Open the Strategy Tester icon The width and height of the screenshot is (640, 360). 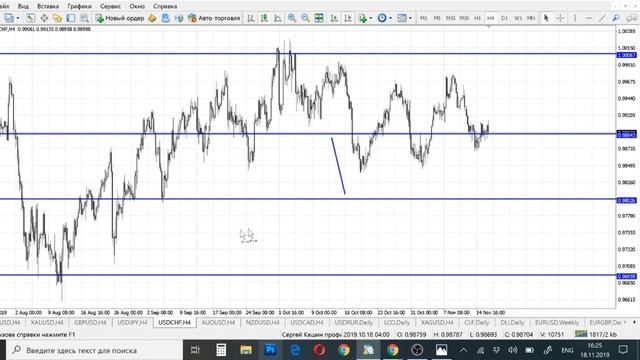pyautogui.click(x=84, y=18)
